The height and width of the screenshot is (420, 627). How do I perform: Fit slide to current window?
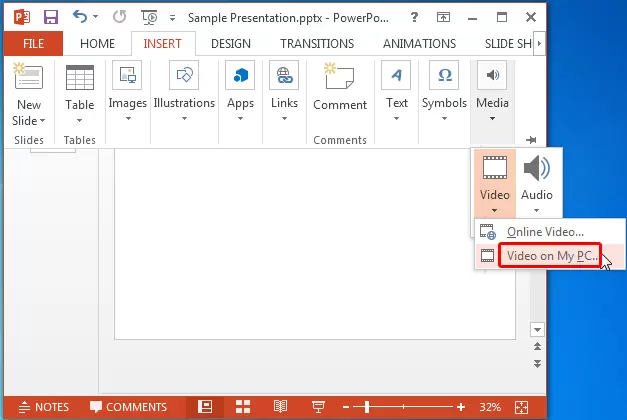point(521,407)
